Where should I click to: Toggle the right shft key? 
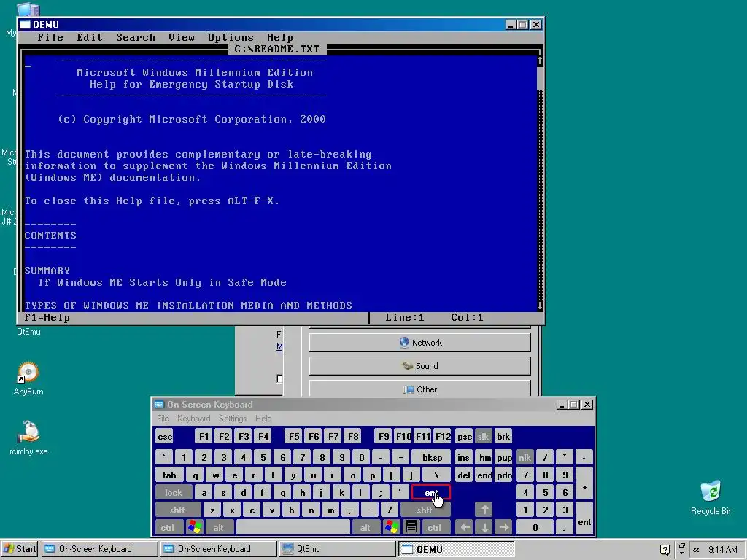coord(425,510)
